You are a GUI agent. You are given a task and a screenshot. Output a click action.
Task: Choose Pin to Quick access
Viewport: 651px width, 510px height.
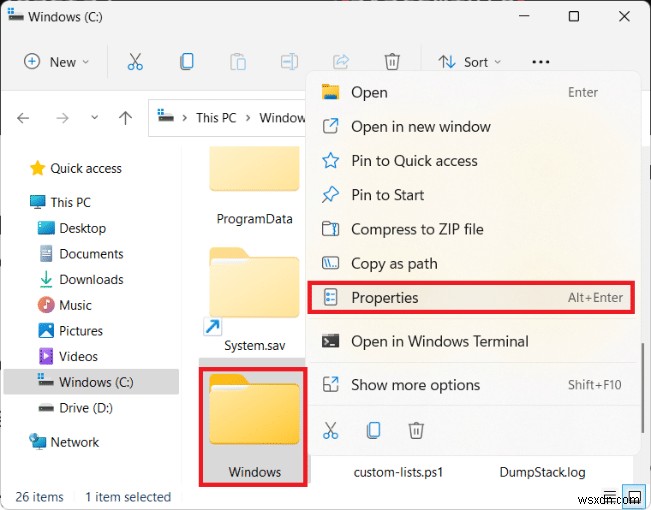pos(473,161)
